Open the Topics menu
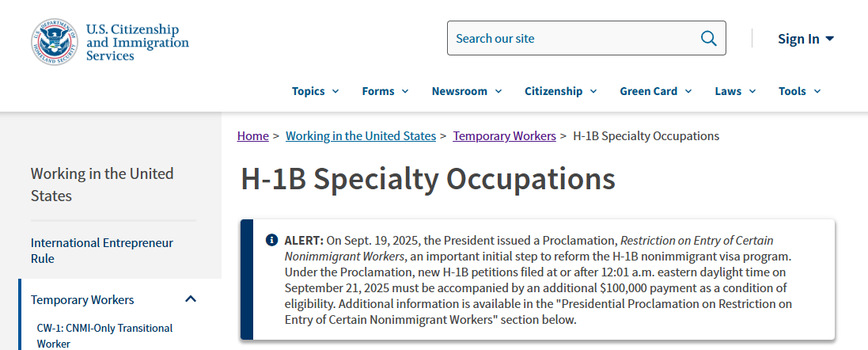 pos(315,91)
